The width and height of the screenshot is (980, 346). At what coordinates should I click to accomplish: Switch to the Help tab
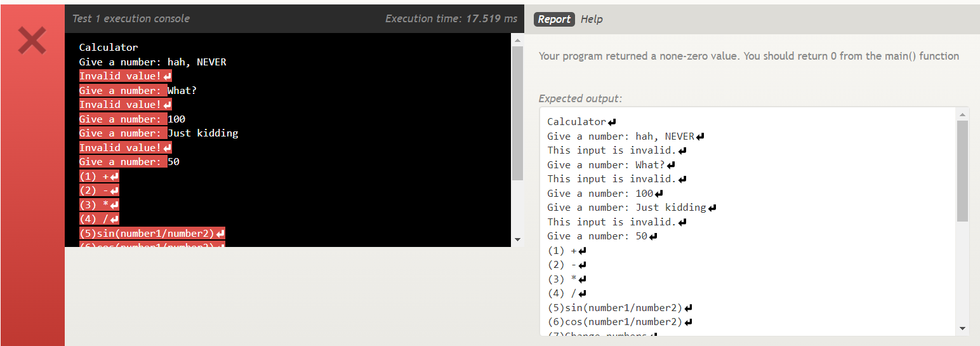(x=592, y=19)
